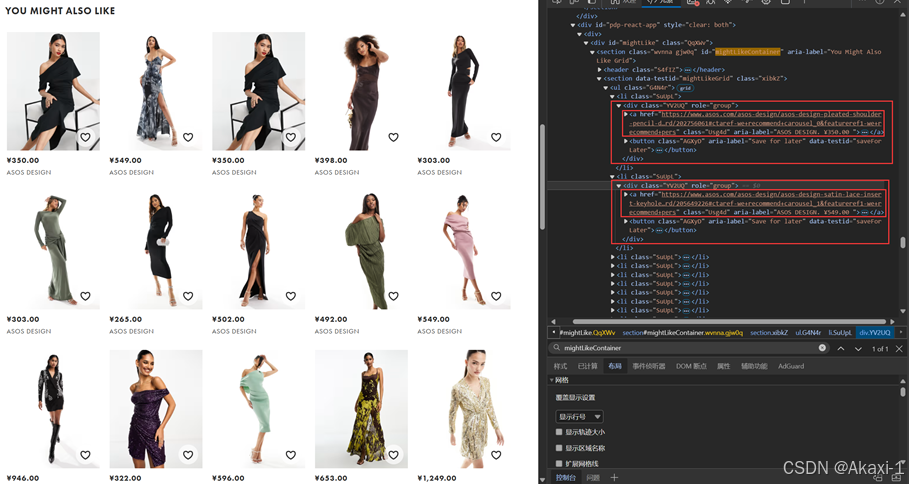Open the gold sequin dress thumbnail
This screenshot has height=484, width=909.
[x=464, y=409]
